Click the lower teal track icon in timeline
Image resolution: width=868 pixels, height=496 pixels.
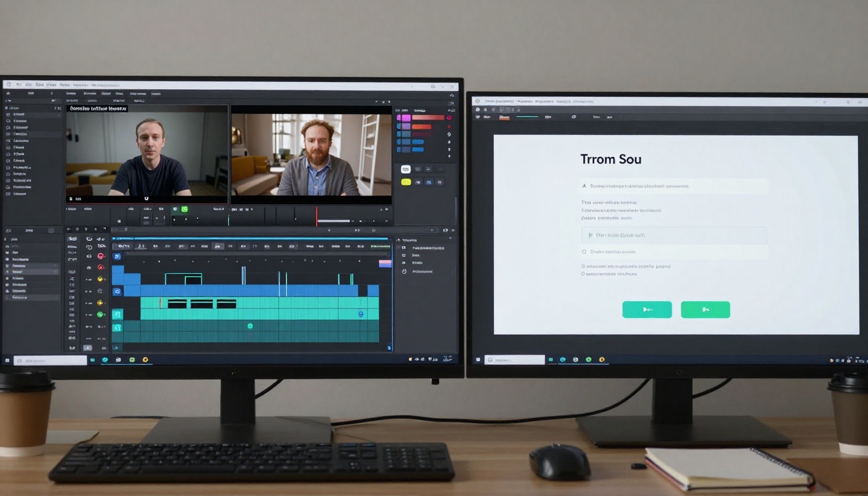pos(117,327)
